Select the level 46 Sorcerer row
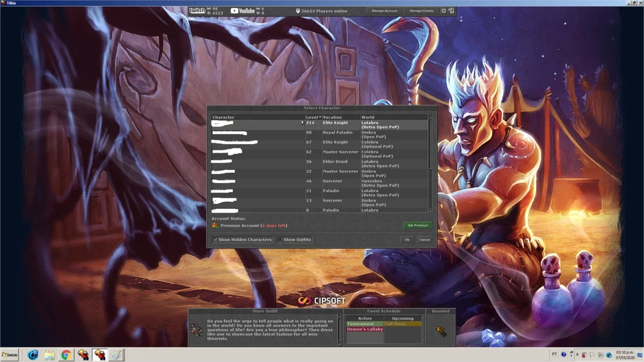This screenshot has width=644, height=362. click(320, 183)
